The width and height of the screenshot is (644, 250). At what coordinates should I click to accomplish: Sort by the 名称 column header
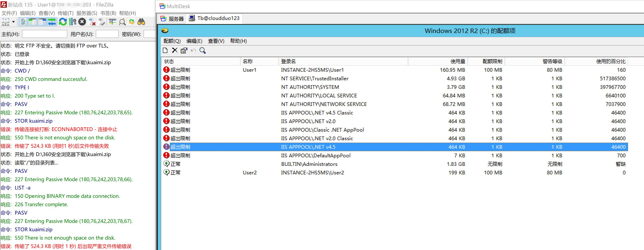coord(260,61)
